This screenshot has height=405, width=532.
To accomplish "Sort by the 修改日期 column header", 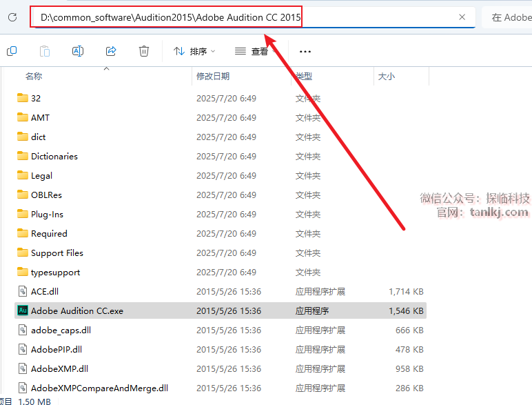I will pyautogui.click(x=213, y=76).
